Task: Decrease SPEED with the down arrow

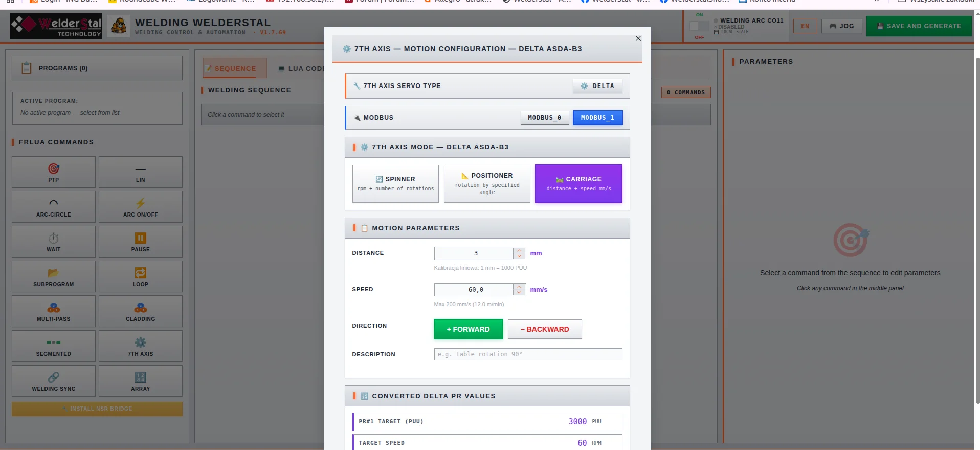Action: (x=519, y=292)
